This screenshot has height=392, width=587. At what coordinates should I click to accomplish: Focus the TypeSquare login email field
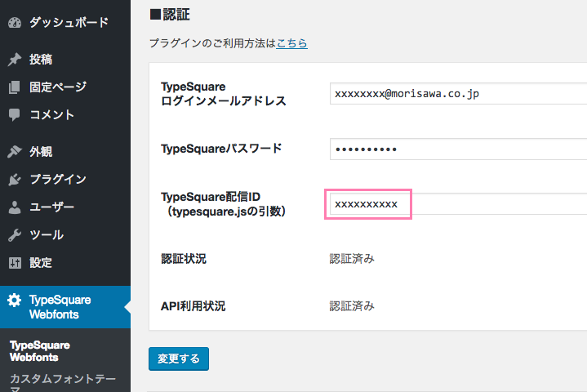coord(458,94)
